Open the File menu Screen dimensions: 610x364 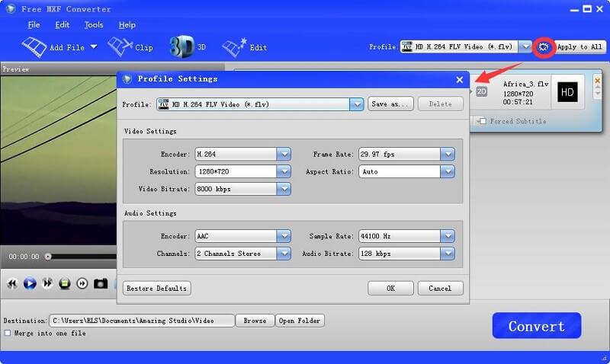click(34, 25)
